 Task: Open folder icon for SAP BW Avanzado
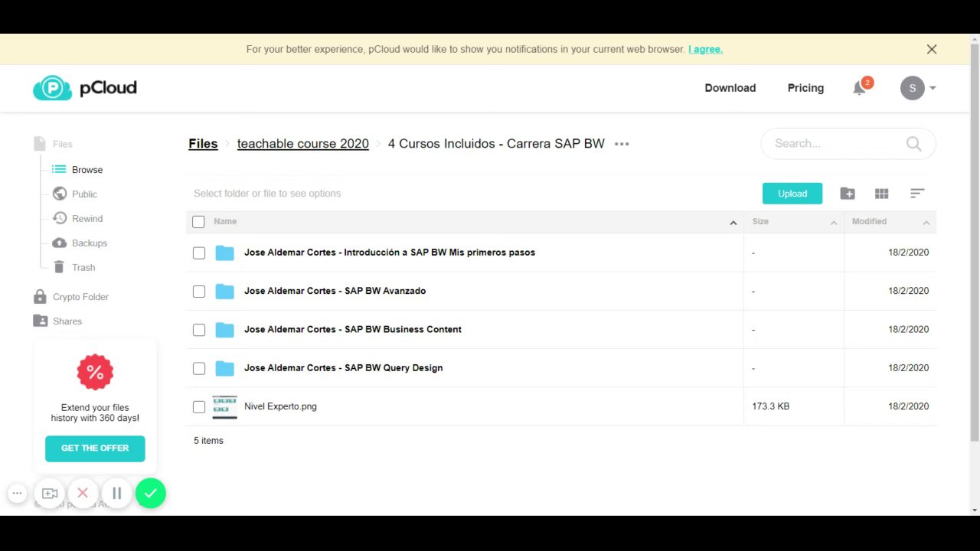click(x=224, y=291)
